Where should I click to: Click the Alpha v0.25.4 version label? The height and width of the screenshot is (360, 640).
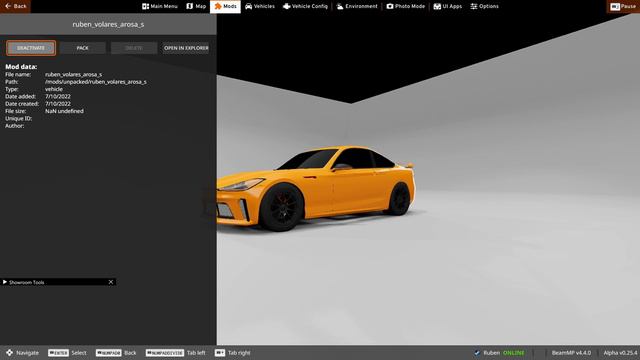[x=620, y=353]
